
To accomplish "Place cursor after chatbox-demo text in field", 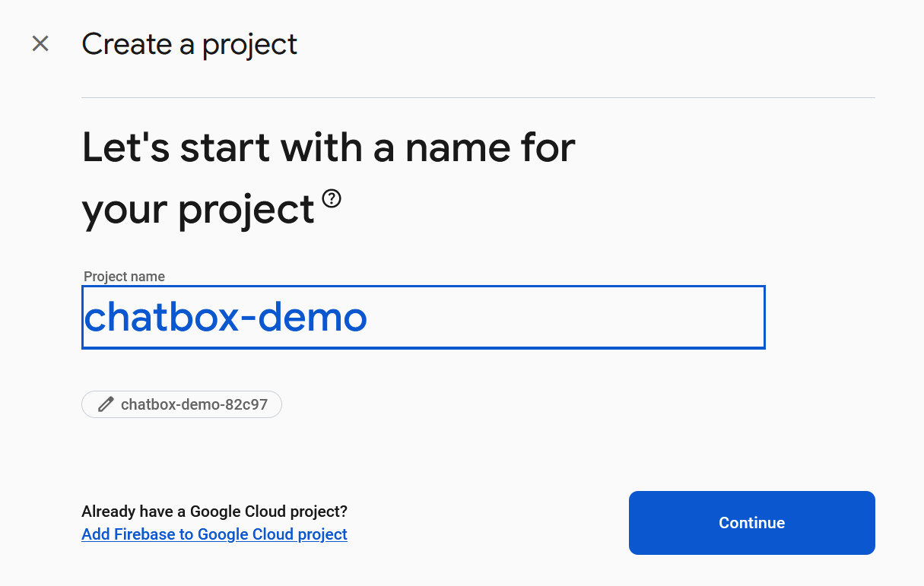I will (x=369, y=318).
